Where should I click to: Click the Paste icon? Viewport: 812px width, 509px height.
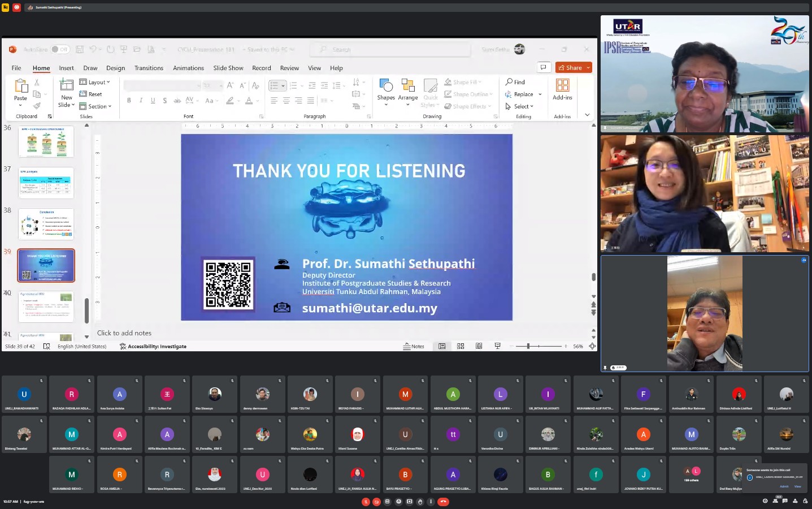[20, 86]
